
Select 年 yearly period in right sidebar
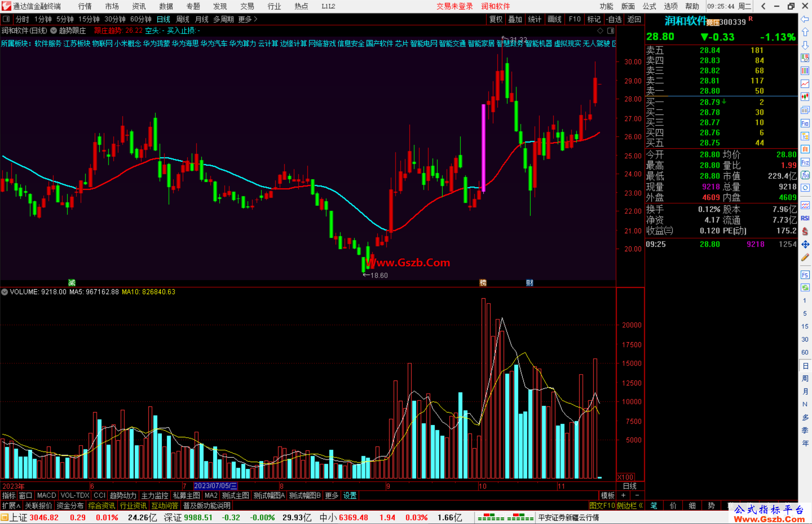[x=805, y=443]
